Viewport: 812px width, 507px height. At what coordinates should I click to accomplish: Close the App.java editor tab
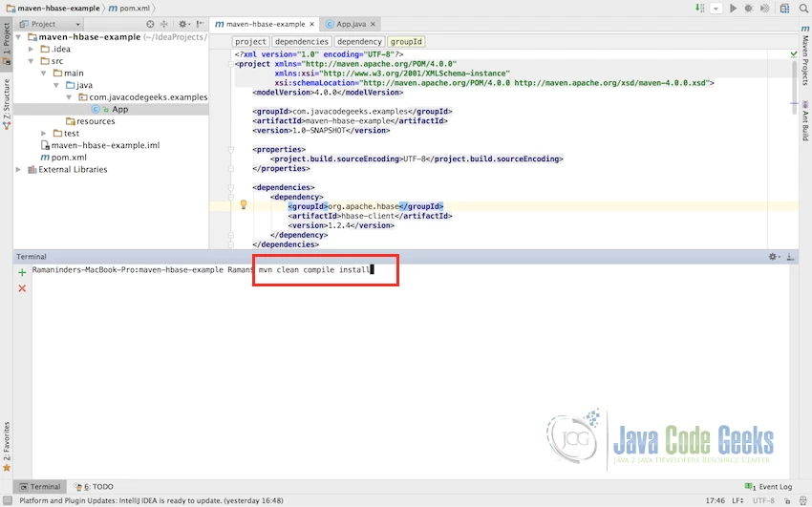tap(373, 24)
